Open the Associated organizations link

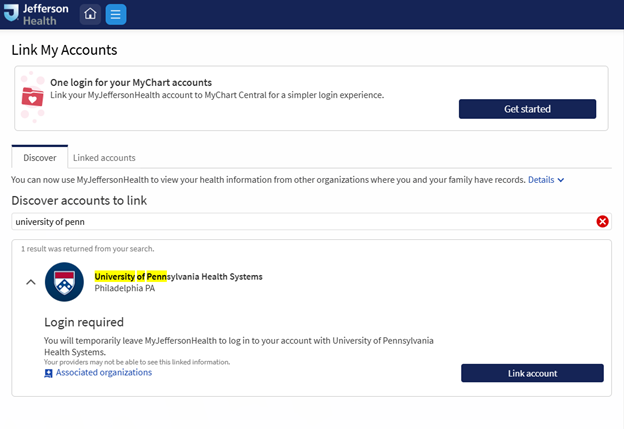(104, 372)
